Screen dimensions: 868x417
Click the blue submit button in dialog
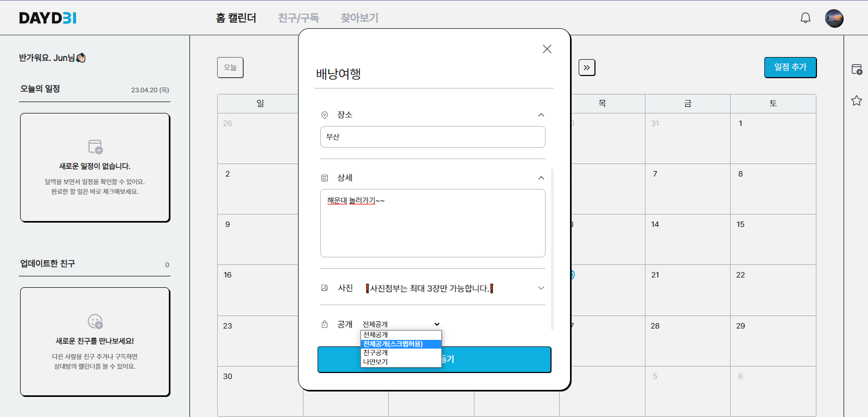click(434, 359)
